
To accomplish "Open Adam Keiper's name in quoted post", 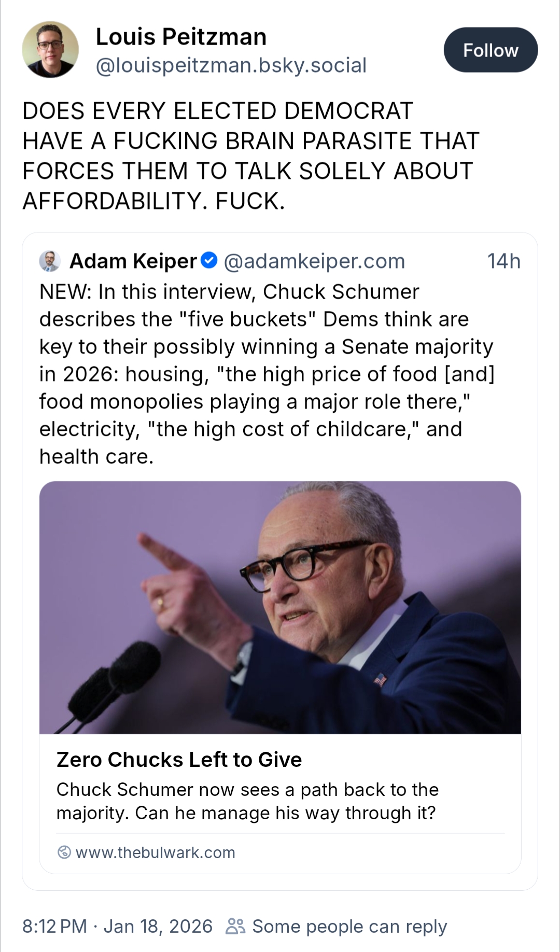I will (133, 261).
